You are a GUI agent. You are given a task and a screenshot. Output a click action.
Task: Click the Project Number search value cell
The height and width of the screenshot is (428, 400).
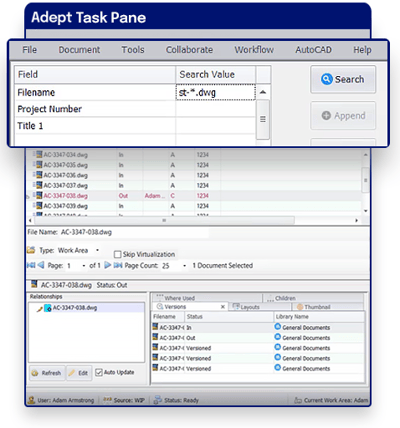pyautogui.click(x=215, y=109)
